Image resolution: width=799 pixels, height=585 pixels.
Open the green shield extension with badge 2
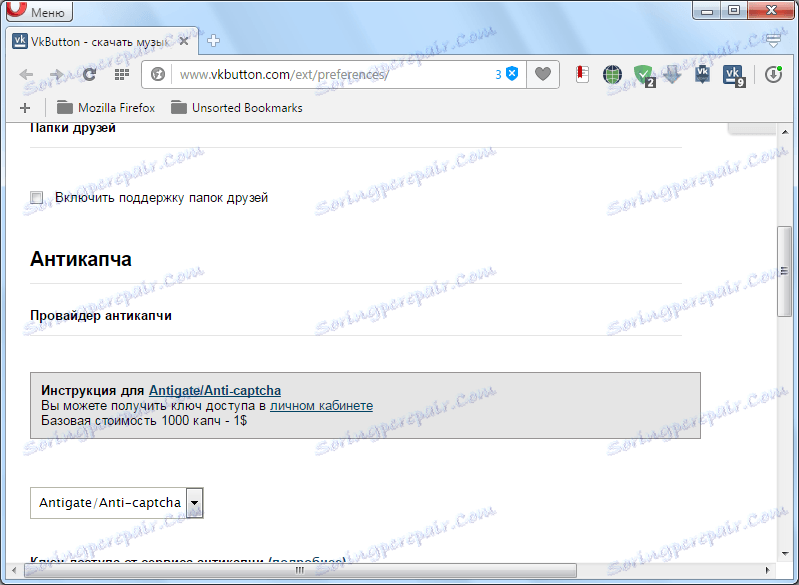[644, 75]
